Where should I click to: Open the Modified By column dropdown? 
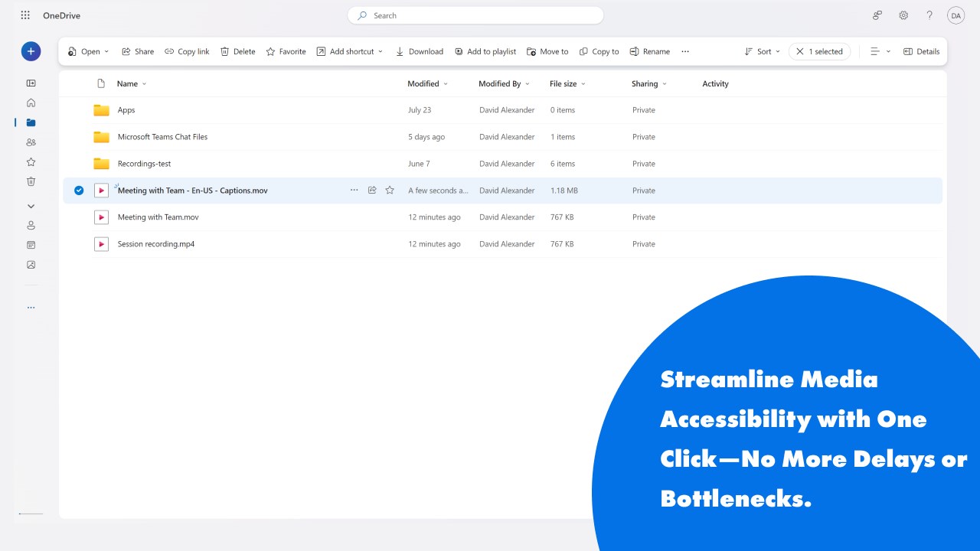(505, 83)
